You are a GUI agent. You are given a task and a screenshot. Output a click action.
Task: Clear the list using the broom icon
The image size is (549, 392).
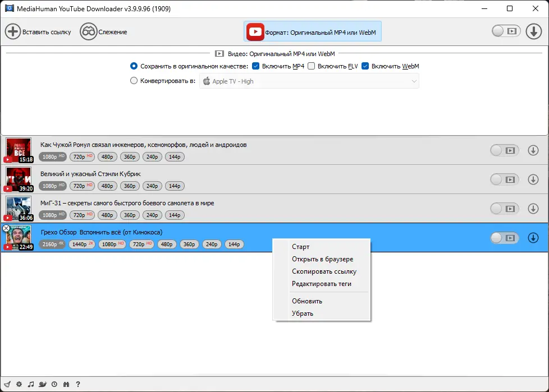tap(8, 384)
